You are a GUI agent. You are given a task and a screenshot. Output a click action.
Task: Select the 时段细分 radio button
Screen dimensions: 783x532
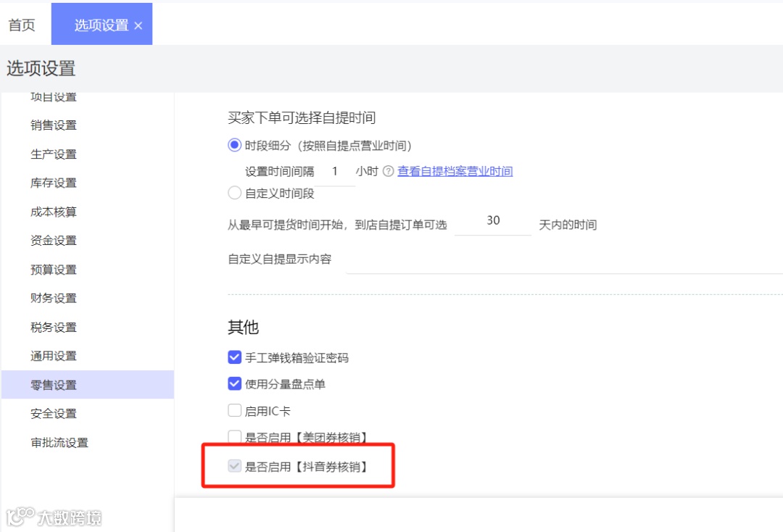click(x=234, y=145)
